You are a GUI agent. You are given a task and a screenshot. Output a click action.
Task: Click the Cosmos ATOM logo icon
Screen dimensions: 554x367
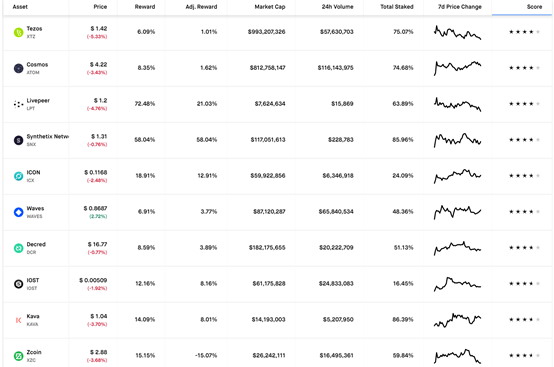18,68
